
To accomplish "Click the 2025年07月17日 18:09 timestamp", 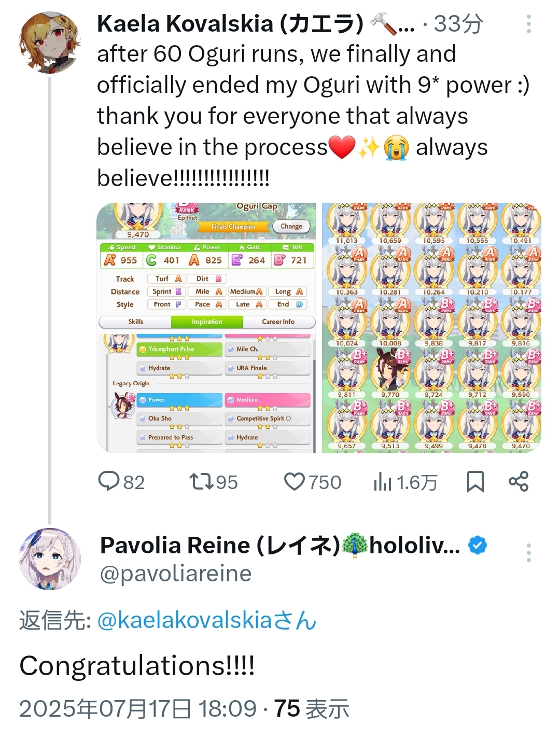I will (x=138, y=708).
